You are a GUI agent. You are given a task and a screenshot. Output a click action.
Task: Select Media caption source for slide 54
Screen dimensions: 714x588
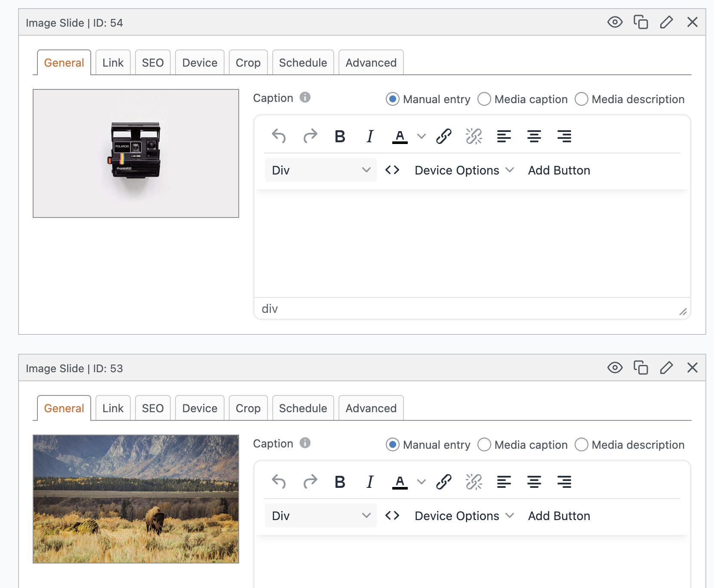click(484, 99)
